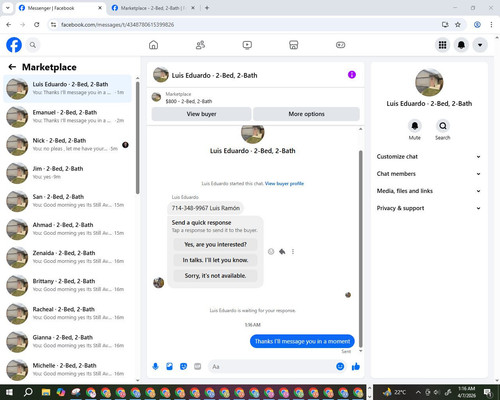500x400 pixels.
Task: Open Chrome three-dot menu
Action: (491, 25)
